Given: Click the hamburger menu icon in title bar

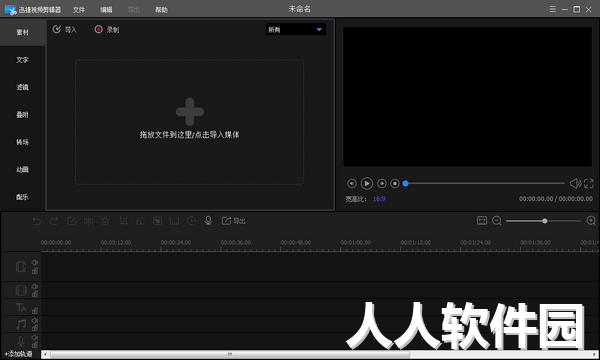Looking at the screenshot, I should coord(553,9).
